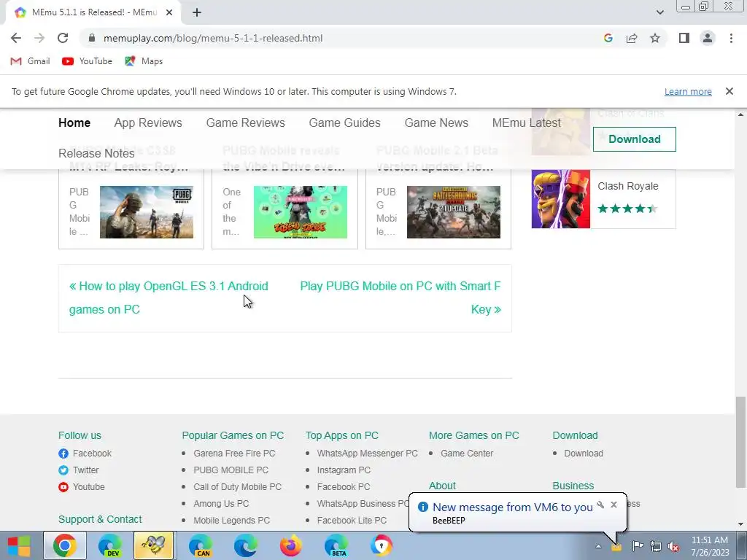747x560 pixels.
Task: Close the BeeBEEP notification balloon
Action: 614,505
